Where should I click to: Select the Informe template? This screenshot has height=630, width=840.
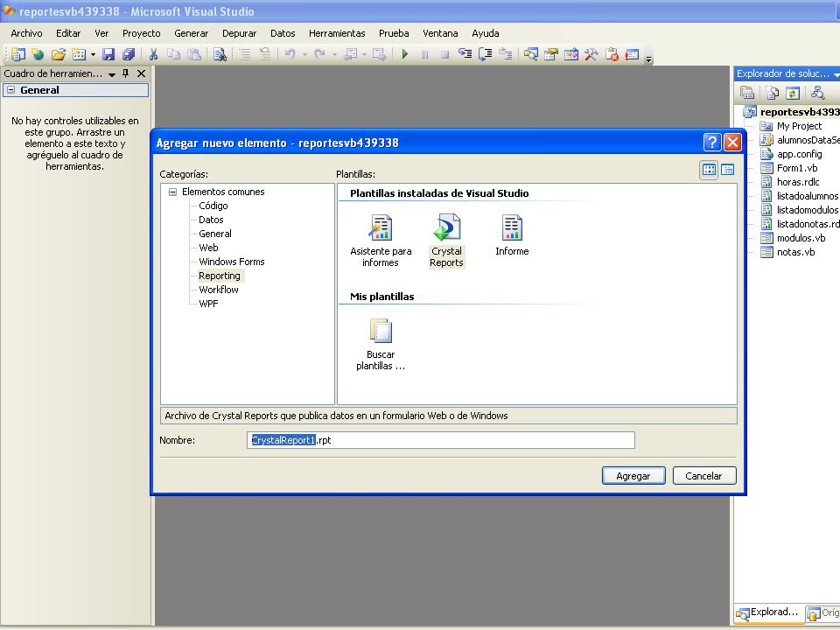[512, 235]
